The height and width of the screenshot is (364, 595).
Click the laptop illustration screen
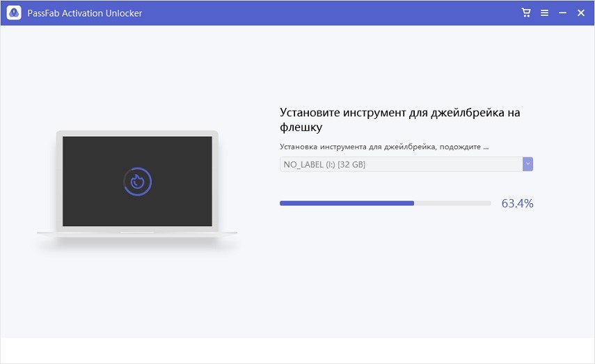pyautogui.click(x=137, y=181)
